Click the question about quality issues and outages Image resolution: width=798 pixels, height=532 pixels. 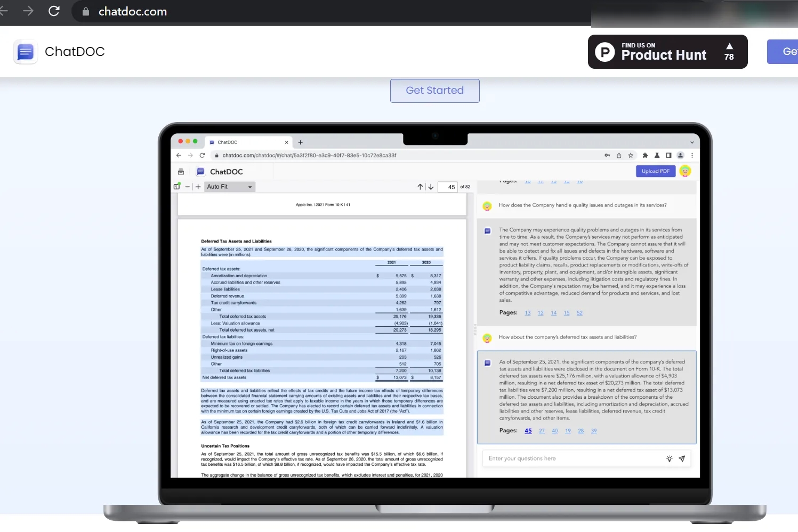(583, 205)
